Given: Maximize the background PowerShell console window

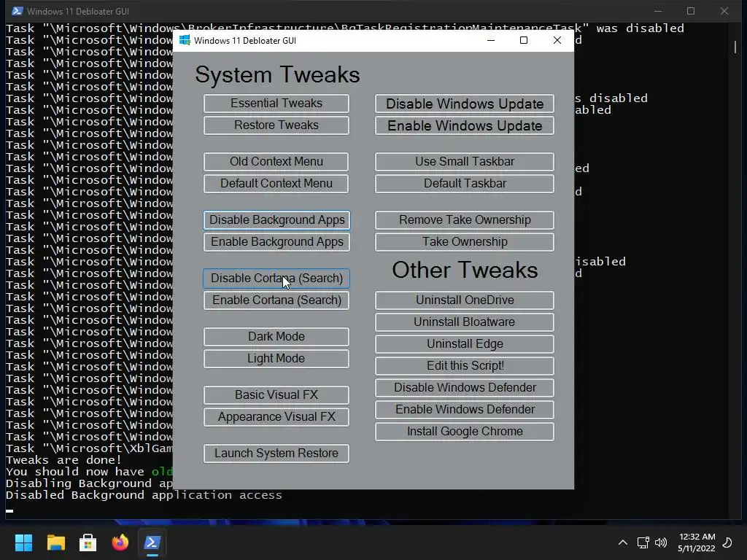Looking at the screenshot, I should [691, 11].
